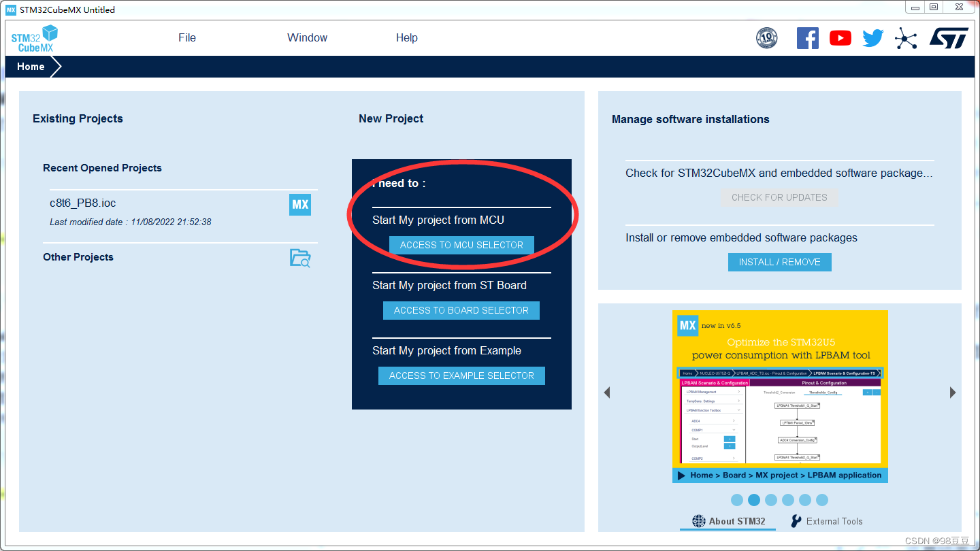Open the 10-year anniversary badge icon
Viewport: 980px width, 551px height.
tap(767, 38)
